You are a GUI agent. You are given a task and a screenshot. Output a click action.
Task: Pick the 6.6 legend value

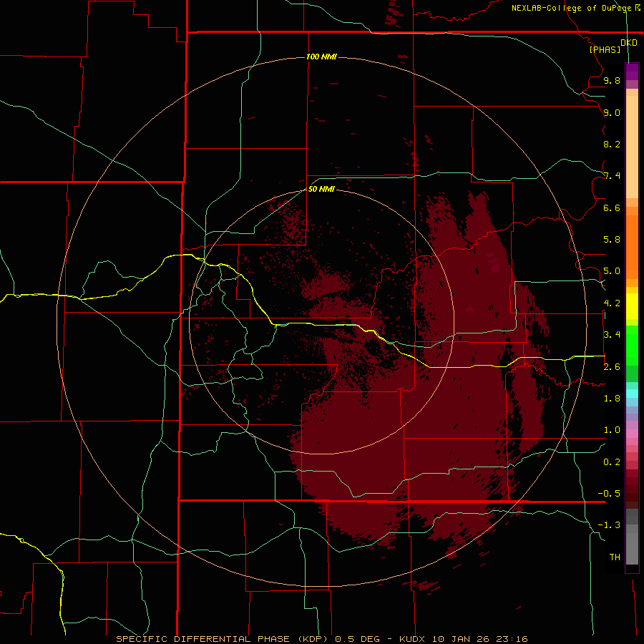pos(612,208)
